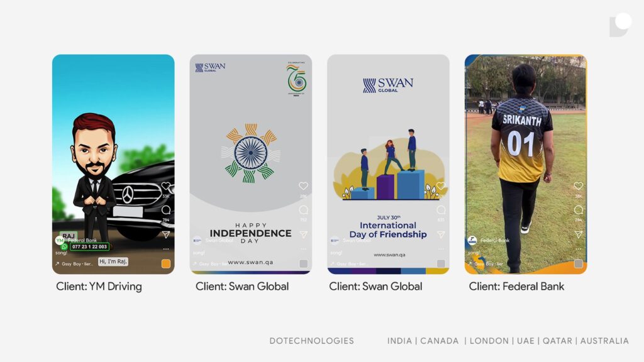Viewport: 644px width, 362px height.
Task: Tap the share arrow on the YM Driving reel
Action: click(x=166, y=234)
